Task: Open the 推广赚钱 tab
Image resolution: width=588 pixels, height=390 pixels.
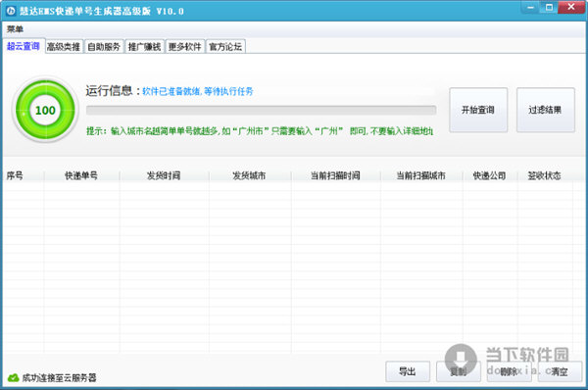Action: [x=144, y=47]
